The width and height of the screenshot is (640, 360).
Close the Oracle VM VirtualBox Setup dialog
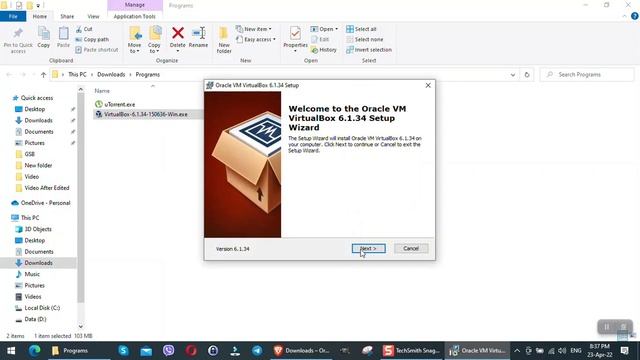428,85
